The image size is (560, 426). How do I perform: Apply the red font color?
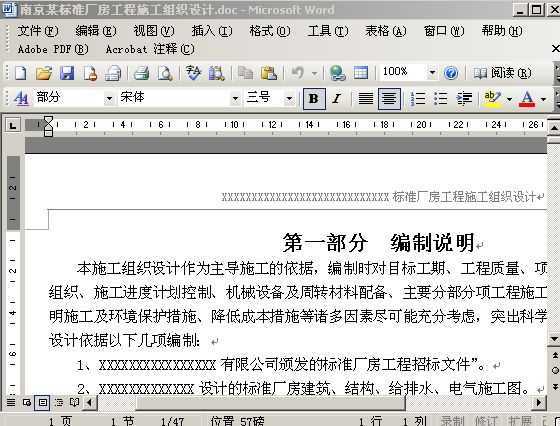click(528, 98)
